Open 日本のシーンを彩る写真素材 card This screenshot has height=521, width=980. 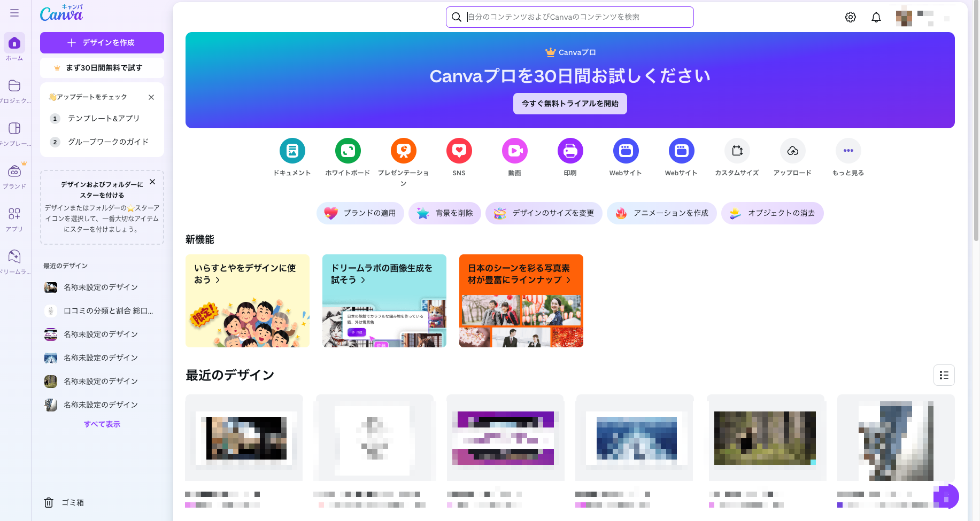[x=521, y=301]
